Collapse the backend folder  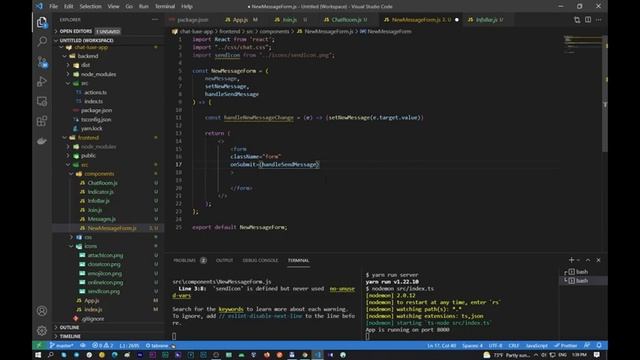click(88, 56)
